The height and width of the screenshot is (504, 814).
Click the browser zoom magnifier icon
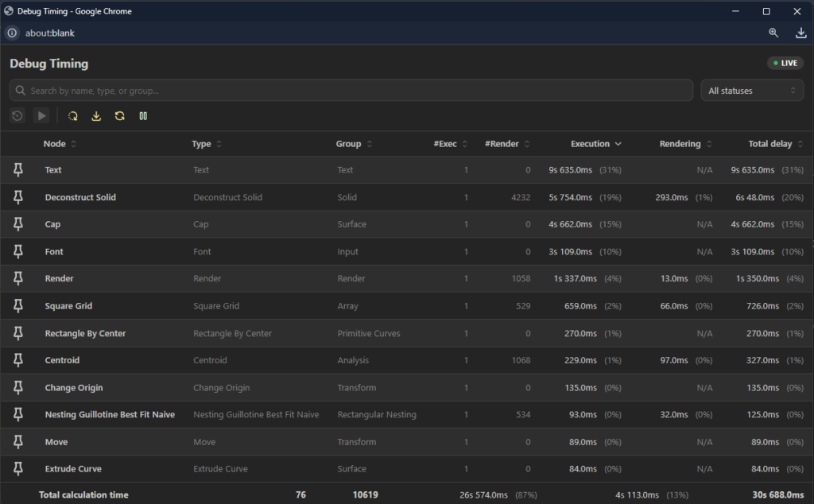pyautogui.click(x=773, y=33)
